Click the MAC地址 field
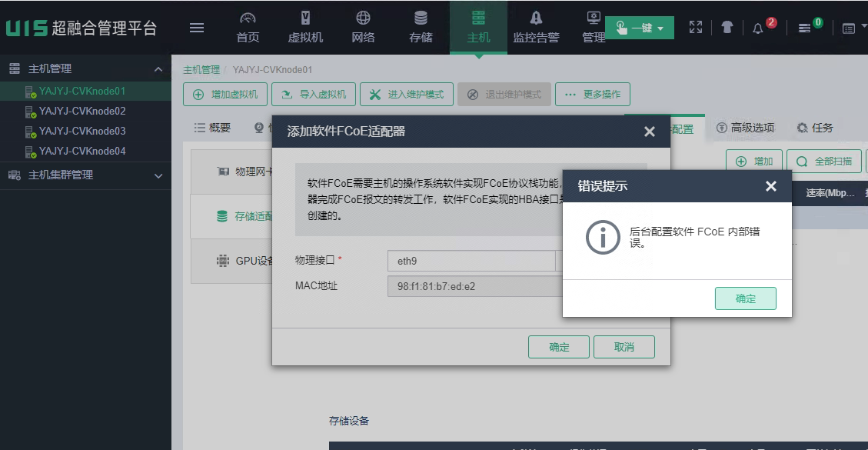868x450 pixels. pyautogui.click(x=475, y=286)
